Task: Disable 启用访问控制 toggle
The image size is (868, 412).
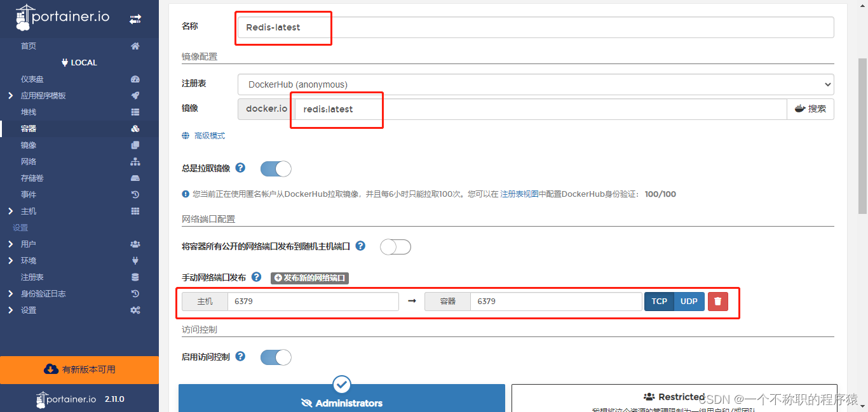Action: (x=275, y=357)
